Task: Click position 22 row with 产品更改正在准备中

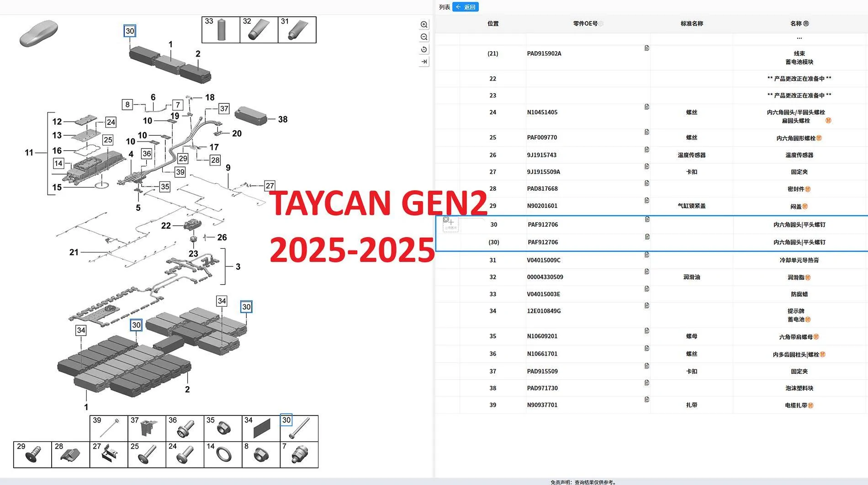Action: [651, 79]
